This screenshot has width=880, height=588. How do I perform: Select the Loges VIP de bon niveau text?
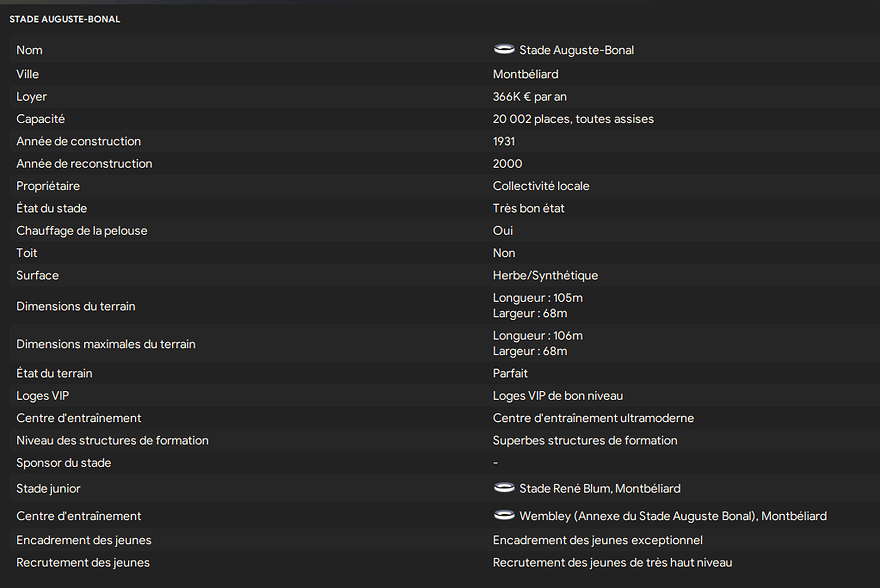click(557, 396)
